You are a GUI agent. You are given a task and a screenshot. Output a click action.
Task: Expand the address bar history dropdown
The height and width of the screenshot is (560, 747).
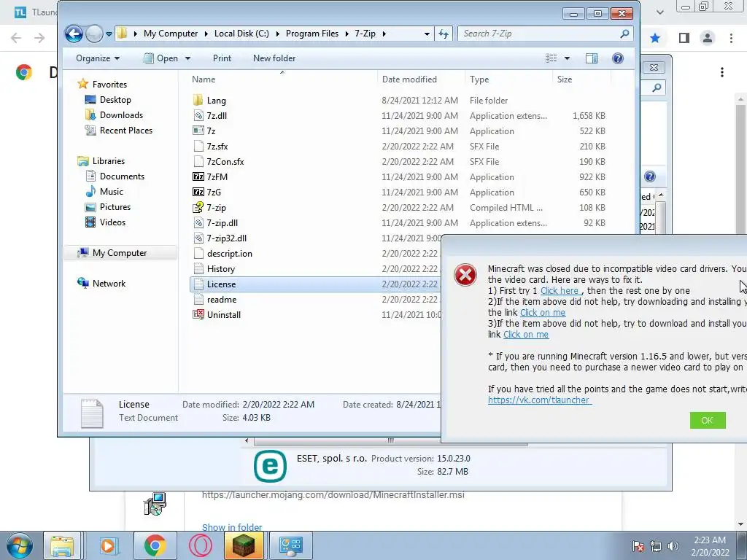(427, 34)
